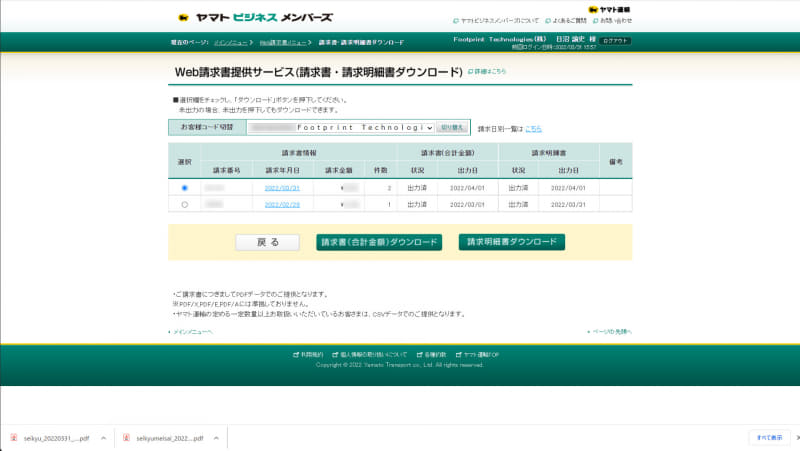This screenshot has width=800, height=451.
Task: Open downloaded file seikyu_20220331 pdf
Action: point(56,438)
